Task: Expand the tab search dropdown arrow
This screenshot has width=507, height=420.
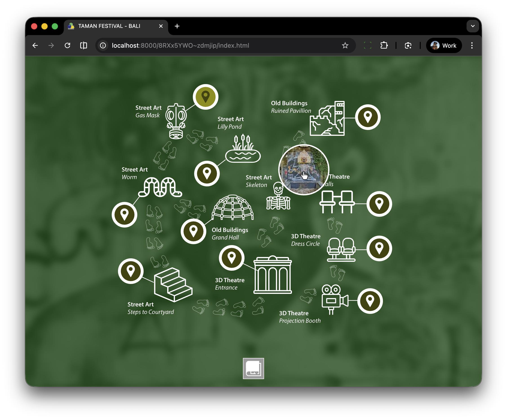Action: point(472,26)
